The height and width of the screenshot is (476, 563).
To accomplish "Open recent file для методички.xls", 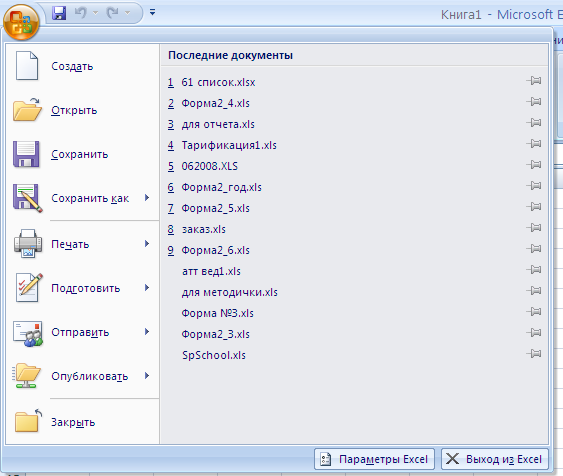I will (229, 292).
